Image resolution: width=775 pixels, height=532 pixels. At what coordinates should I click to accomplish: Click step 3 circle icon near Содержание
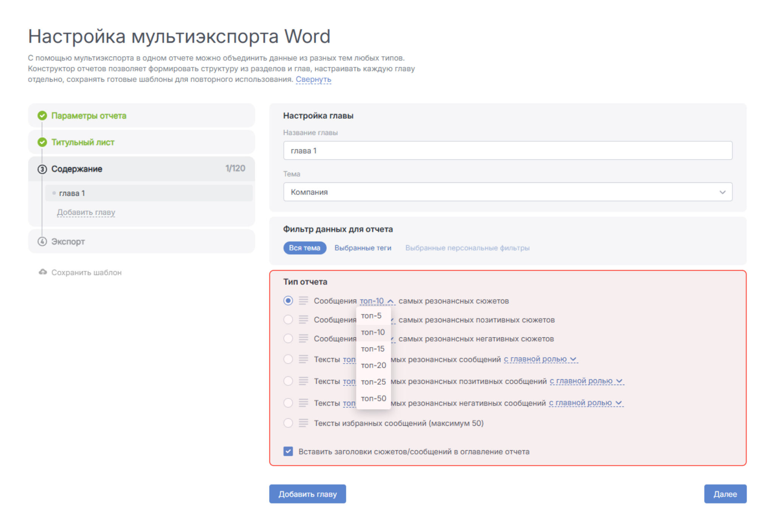click(x=42, y=169)
